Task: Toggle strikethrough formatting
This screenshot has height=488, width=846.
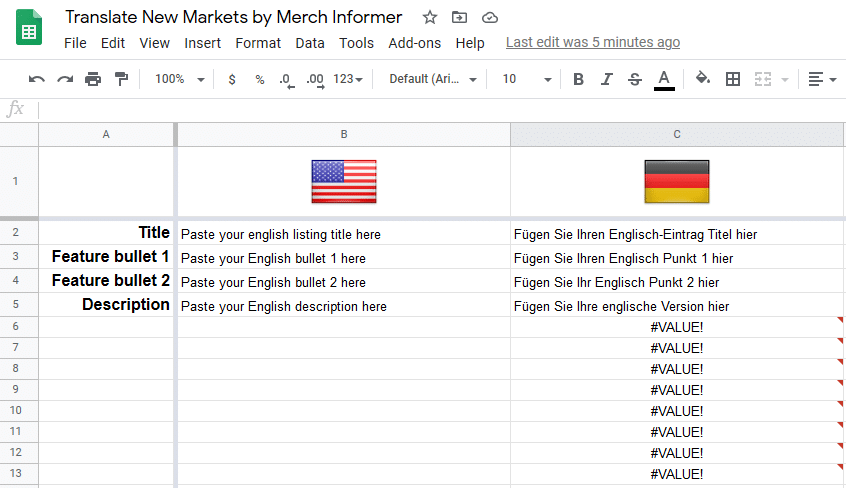Action: (634, 79)
